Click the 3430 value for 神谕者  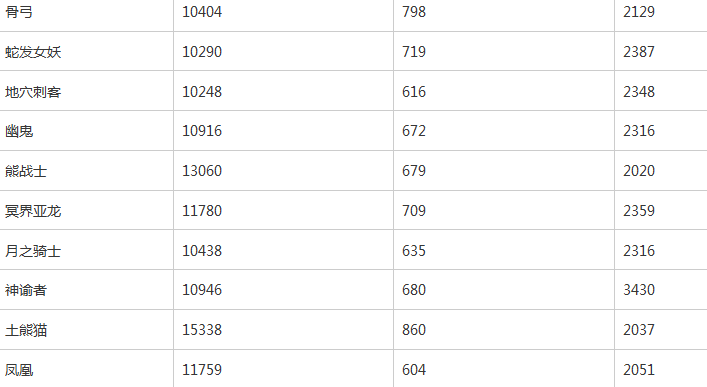click(x=639, y=290)
